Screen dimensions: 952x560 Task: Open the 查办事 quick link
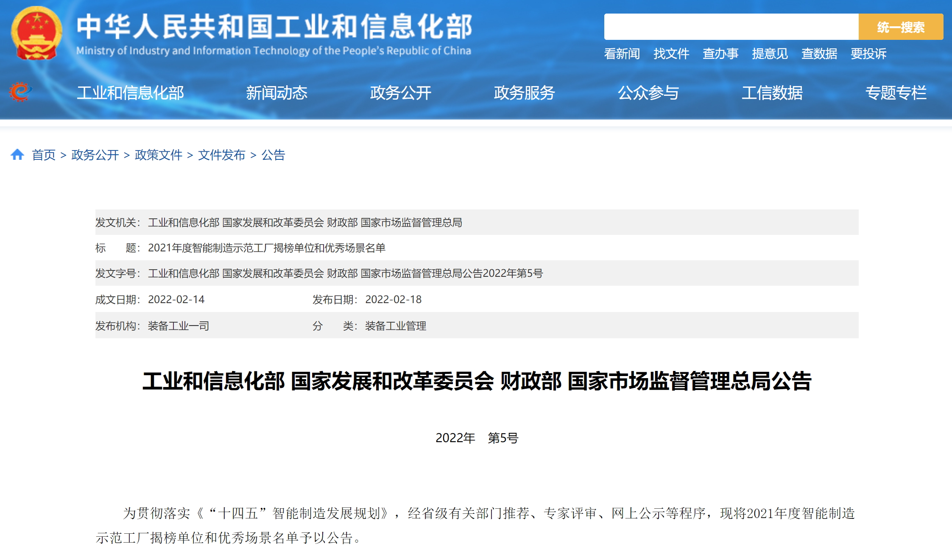click(720, 53)
